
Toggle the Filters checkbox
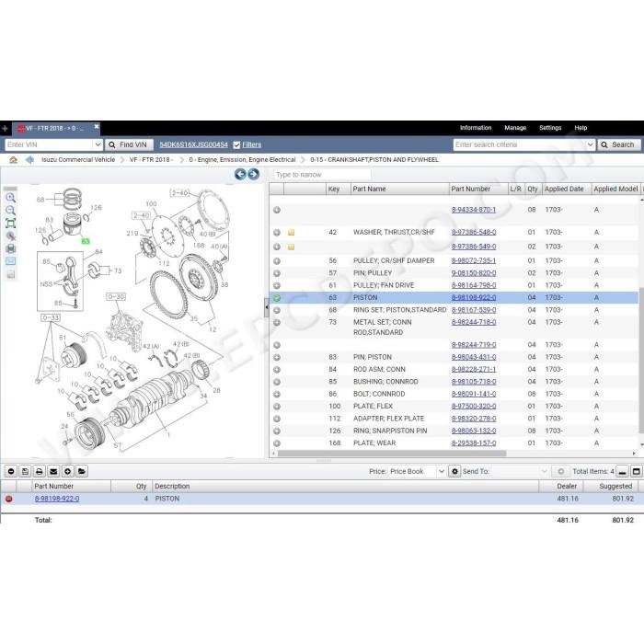(236, 145)
